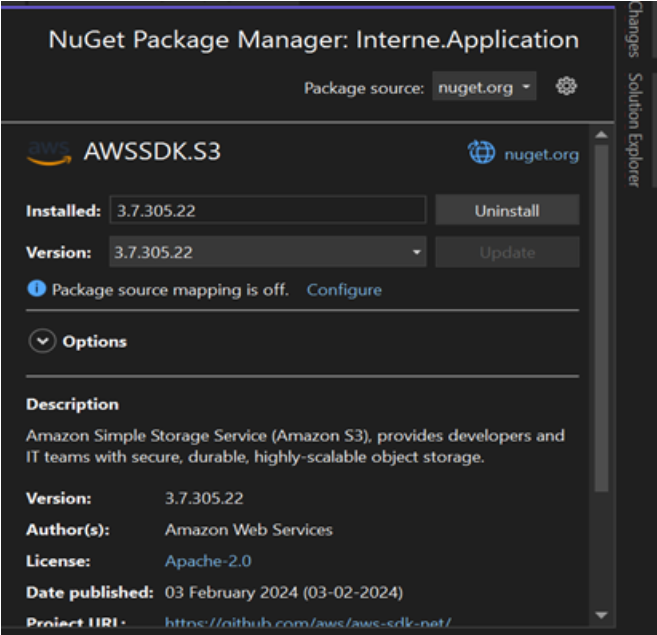This screenshot has width=657, height=635.
Task: Click the globe icon beside nuget.org
Action: (x=481, y=152)
